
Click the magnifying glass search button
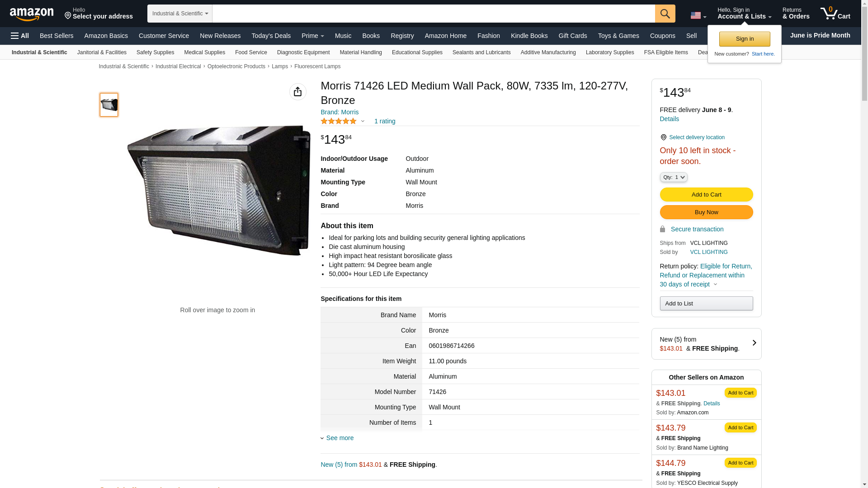point(665,14)
